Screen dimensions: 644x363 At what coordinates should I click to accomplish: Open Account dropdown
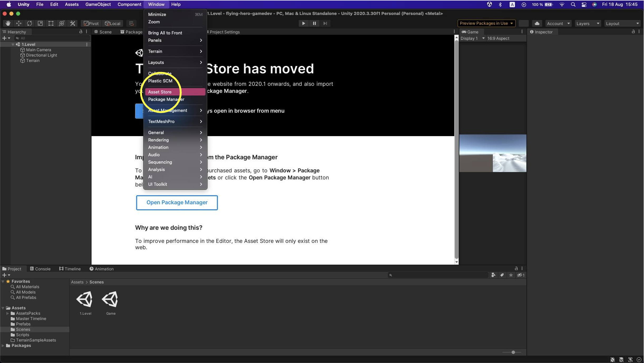click(x=558, y=23)
